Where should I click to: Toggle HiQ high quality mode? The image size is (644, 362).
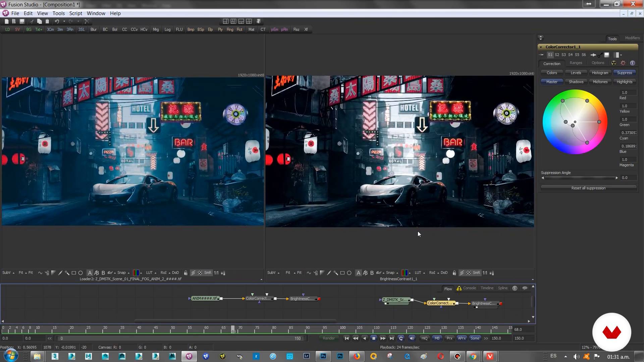click(425, 338)
